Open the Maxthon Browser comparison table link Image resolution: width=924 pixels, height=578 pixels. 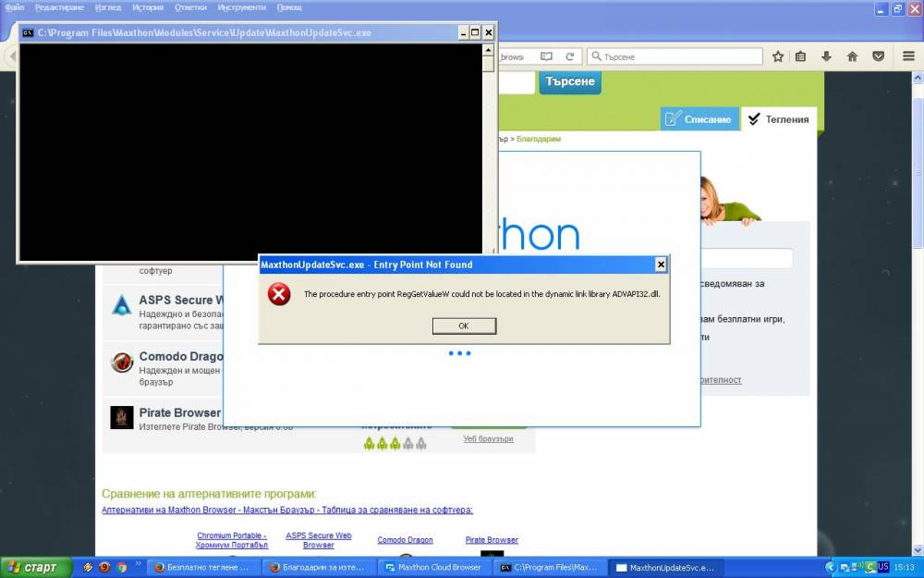287,510
